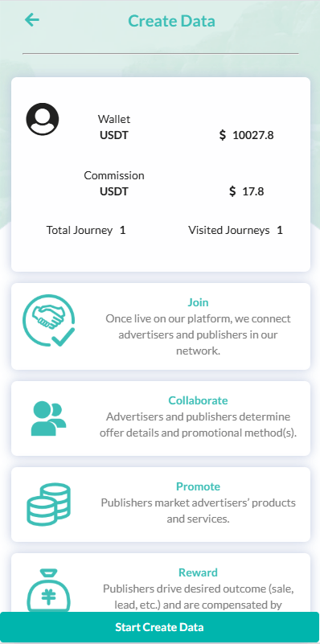Select the stacked coins Promote icon

tap(48, 504)
